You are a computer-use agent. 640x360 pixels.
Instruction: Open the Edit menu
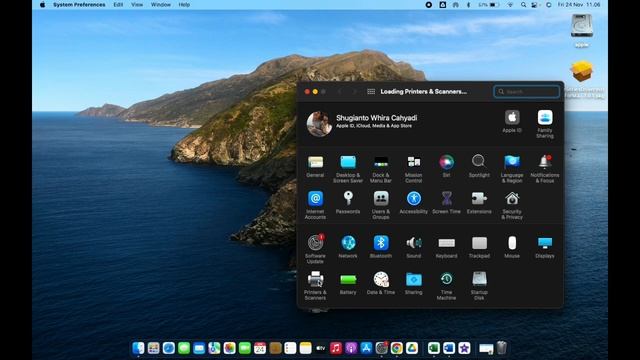118,4
